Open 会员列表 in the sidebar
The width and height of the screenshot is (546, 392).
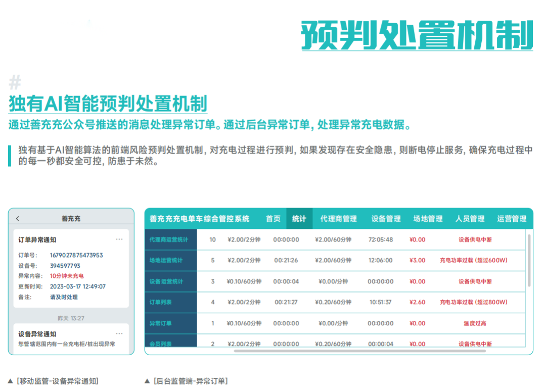coord(171,341)
